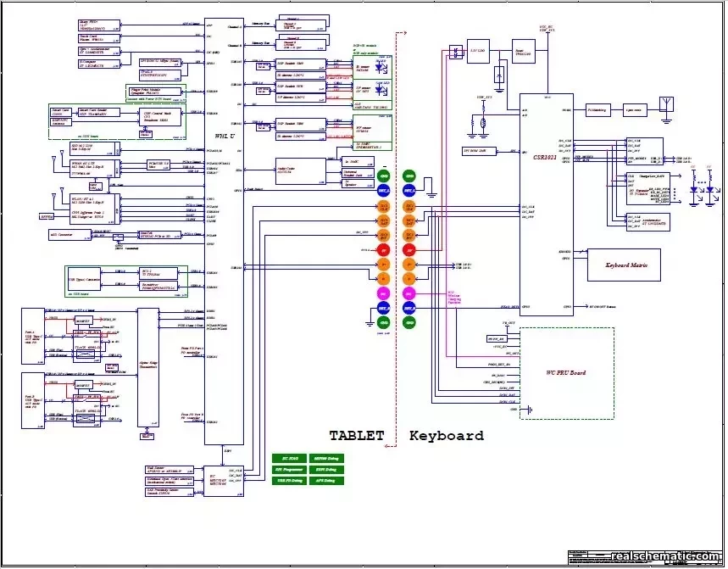The image size is (728, 569).
Task: Click the tablet-side blue DET_B pad
Action: [x=384, y=308]
